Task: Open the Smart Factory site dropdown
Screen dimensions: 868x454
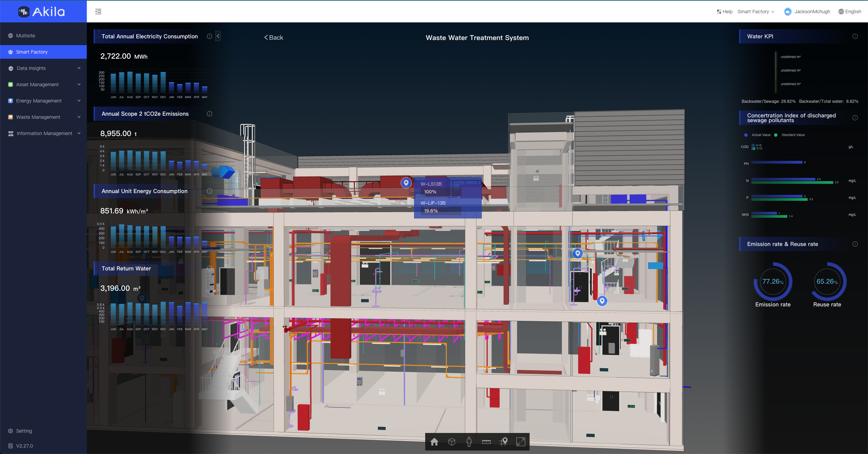Action: [x=756, y=12]
